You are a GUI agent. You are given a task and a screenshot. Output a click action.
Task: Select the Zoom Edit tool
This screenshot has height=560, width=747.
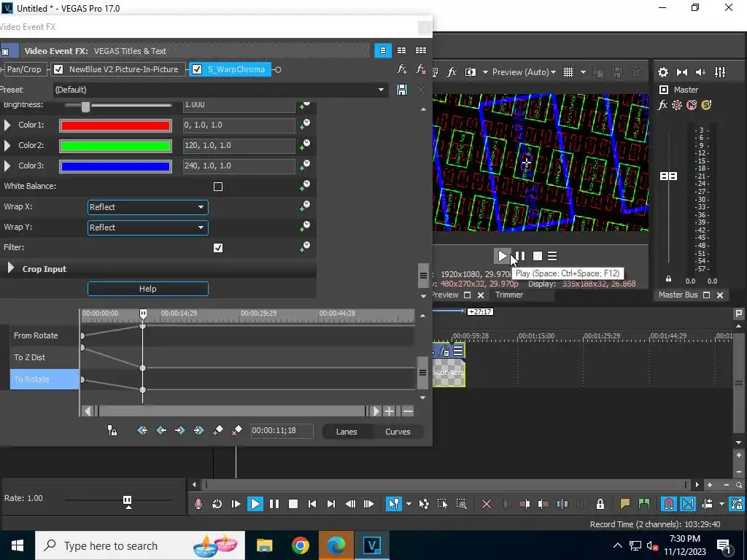pos(461,504)
